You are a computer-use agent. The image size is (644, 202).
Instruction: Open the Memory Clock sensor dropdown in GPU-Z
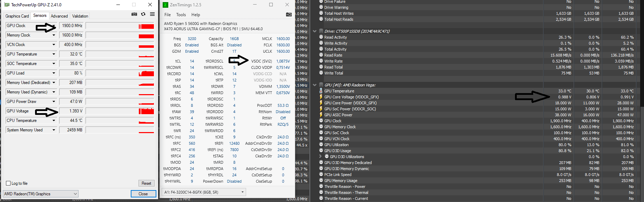54,35
